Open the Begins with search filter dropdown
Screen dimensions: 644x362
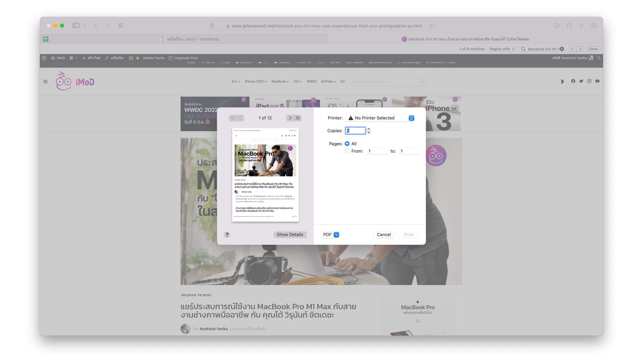point(502,49)
